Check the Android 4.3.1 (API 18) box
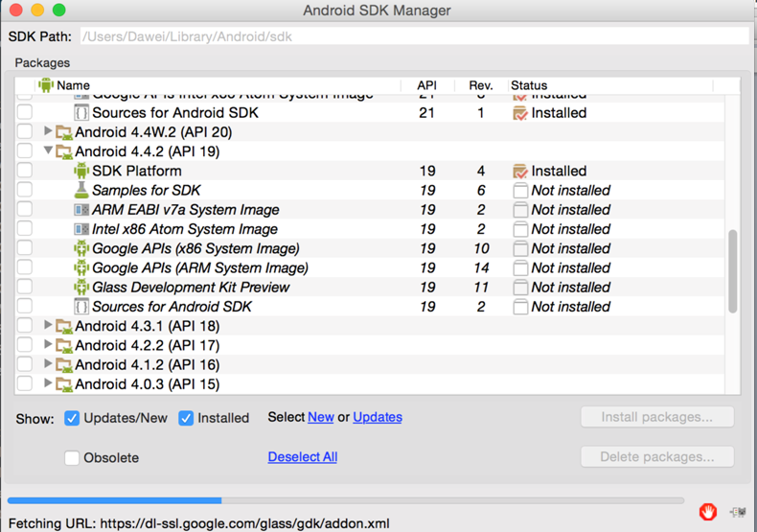The height and width of the screenshot is (532, 757). 25,325
